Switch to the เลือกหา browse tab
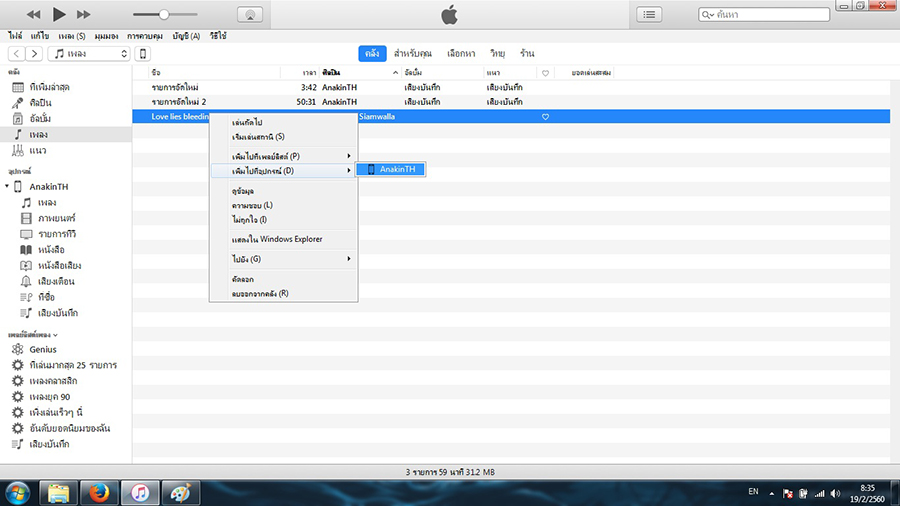Image resolution: width=900 pixels, height=506 pixels. coord(461,53)
